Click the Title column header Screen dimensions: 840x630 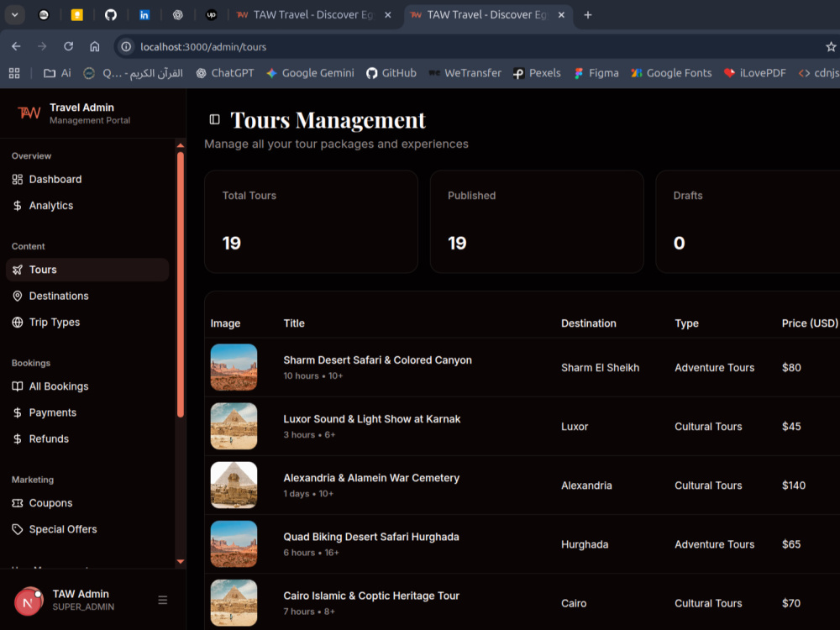294,323
